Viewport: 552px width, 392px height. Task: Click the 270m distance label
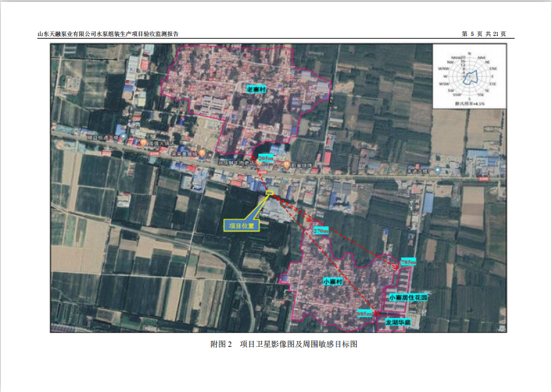pyautogui.click(x=321, y=231)
